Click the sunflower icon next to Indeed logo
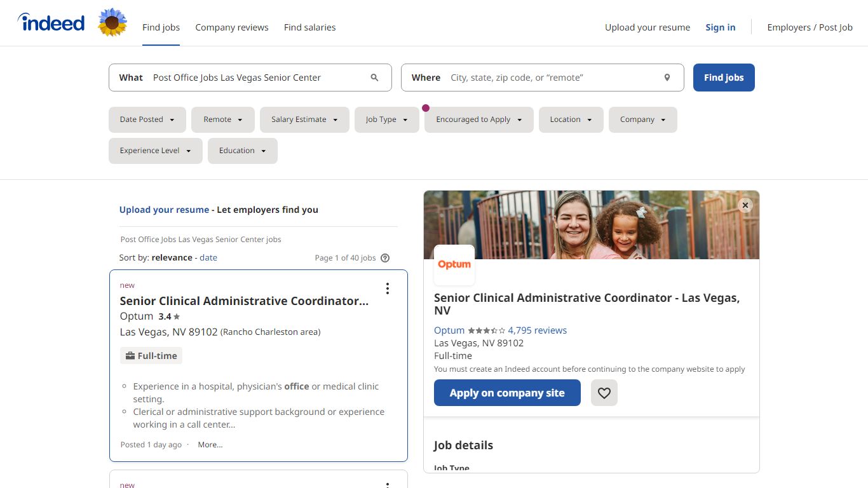 tap(112, 23)
